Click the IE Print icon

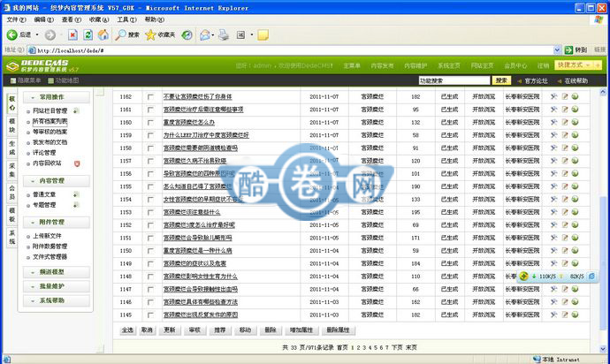(x=224, y=35)
